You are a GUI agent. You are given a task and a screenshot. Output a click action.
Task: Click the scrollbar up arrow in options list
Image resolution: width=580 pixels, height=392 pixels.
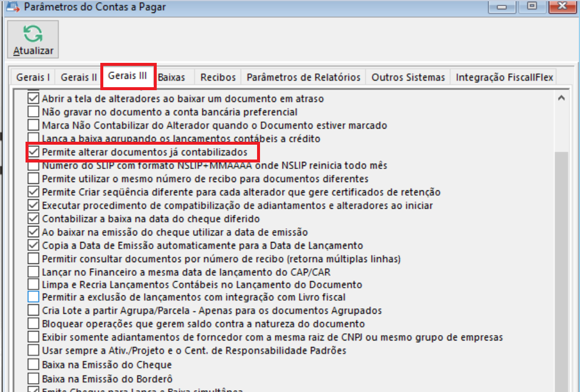pyautogui.click(x=561, y=98)
